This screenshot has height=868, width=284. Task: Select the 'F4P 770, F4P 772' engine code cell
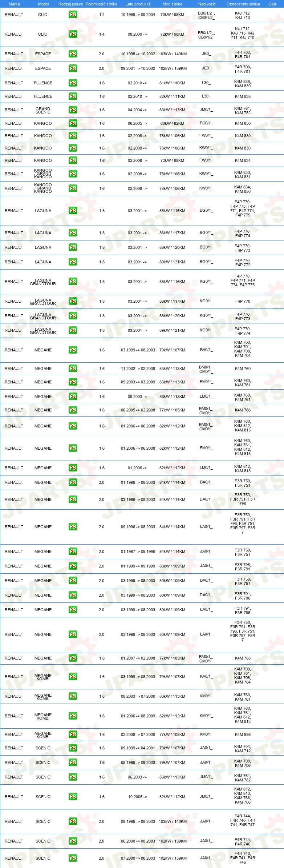pos(243,263)
